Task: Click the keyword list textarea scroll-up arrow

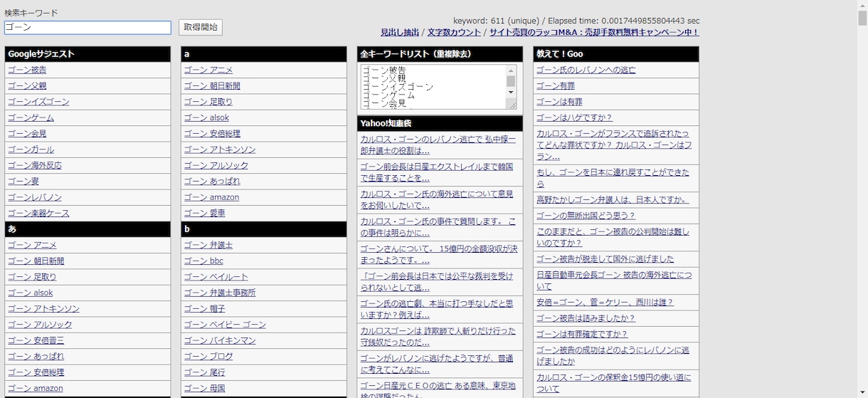Action: coord(512,70)
